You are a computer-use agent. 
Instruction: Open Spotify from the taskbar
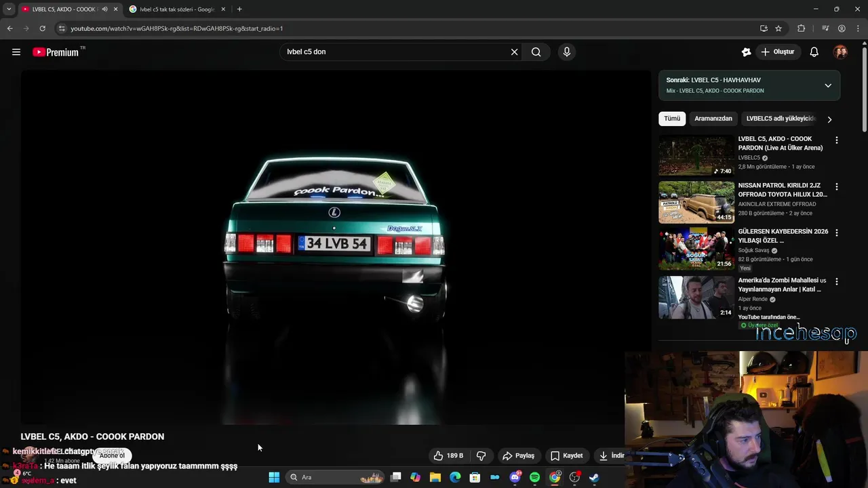pyautogui.click(x=534, y=477)
